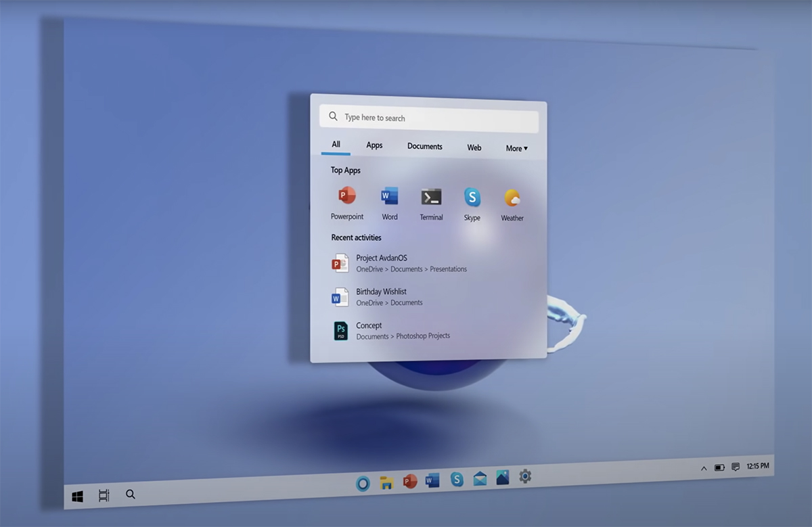Screen dimensions: 812x527
Task: Click the Windows Start button
Action: click(78, 497)
